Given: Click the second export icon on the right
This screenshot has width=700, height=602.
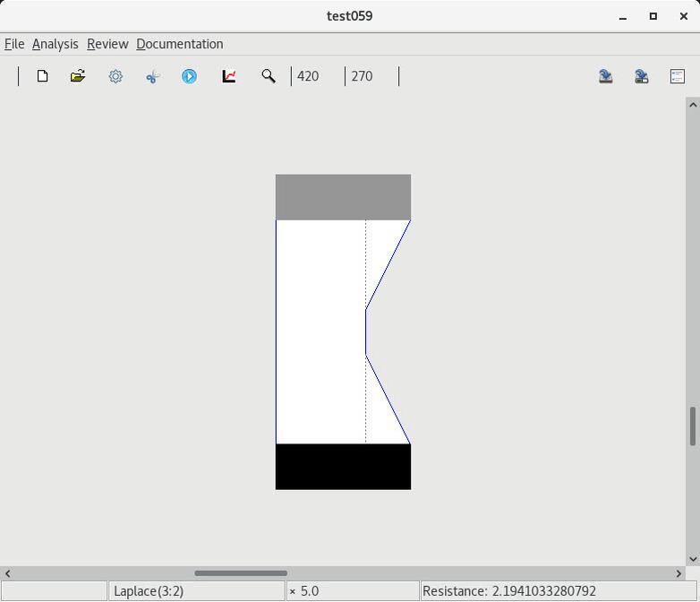Looking at the screenshot, I should (x=642, y=76).
